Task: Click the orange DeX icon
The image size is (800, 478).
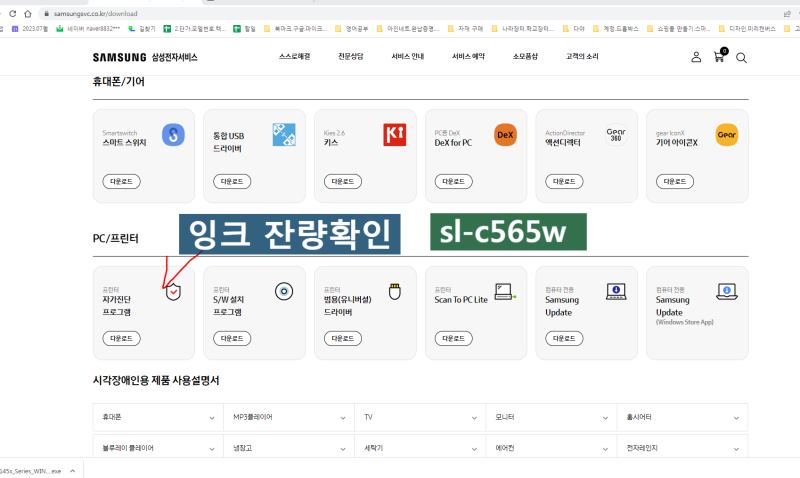Action: 505,135
